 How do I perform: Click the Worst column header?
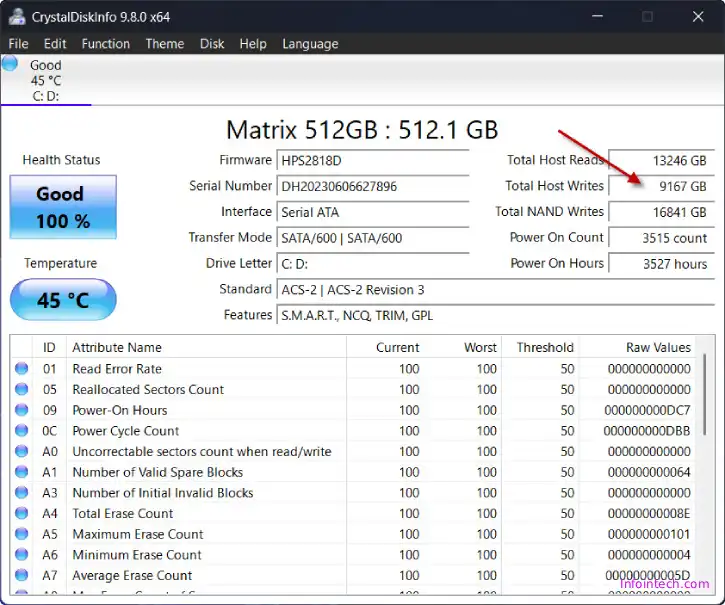462,347
